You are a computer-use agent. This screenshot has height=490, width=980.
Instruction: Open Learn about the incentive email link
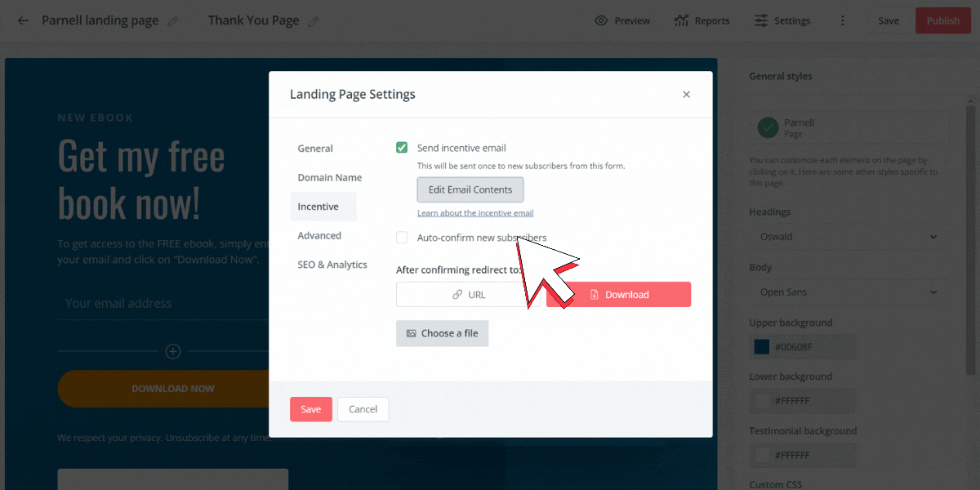(x=475, y=213)
